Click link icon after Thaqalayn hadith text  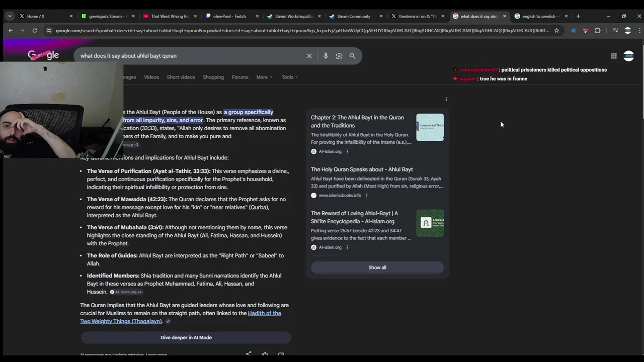point(168,322)
